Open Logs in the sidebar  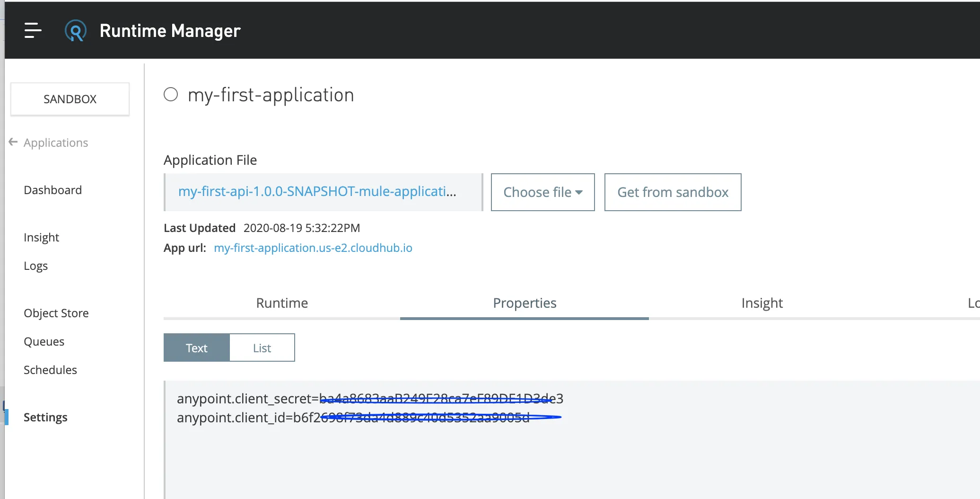coord(35,266)
